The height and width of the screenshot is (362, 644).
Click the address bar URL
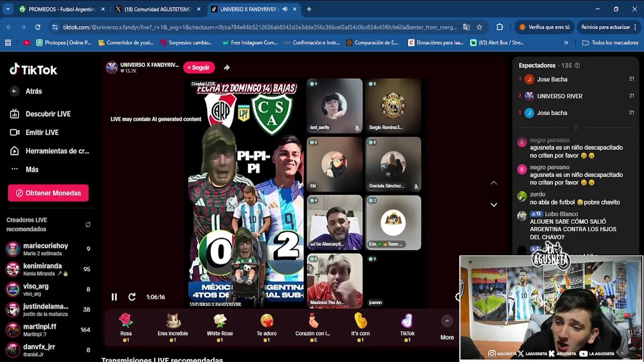(x=260, y=27)
